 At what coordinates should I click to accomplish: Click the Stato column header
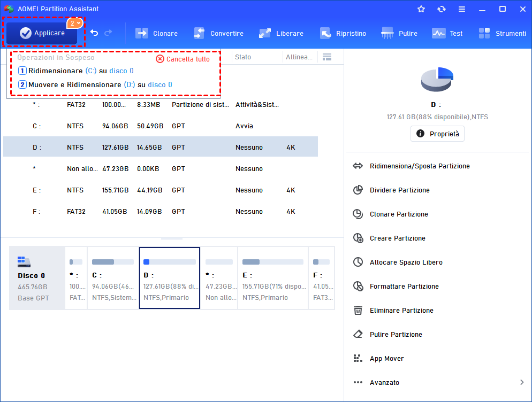point(243,57)
